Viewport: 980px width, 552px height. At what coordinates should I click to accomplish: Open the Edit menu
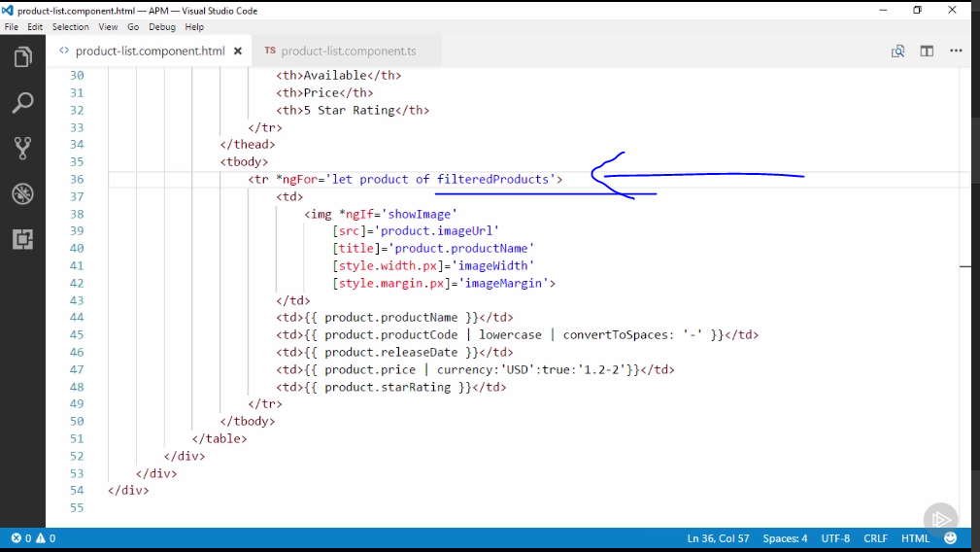click(35, 27)
